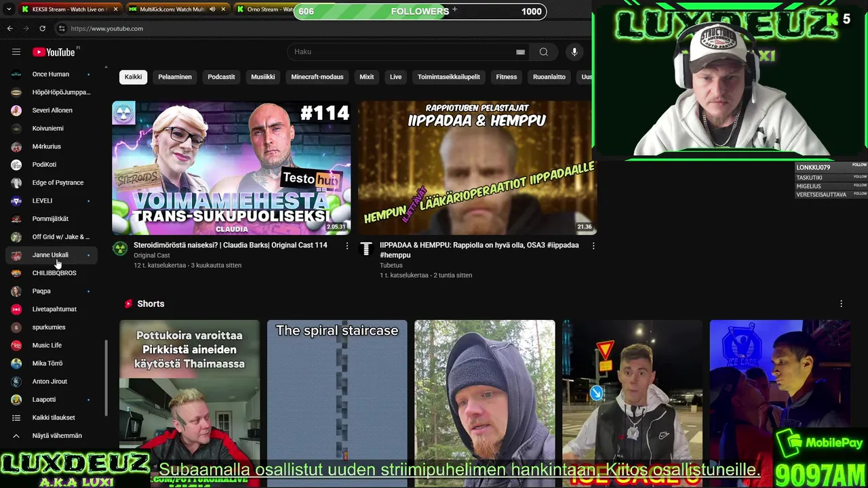Go forward with the browser forward arrow
868x488 pixels.
coord(26,28)
